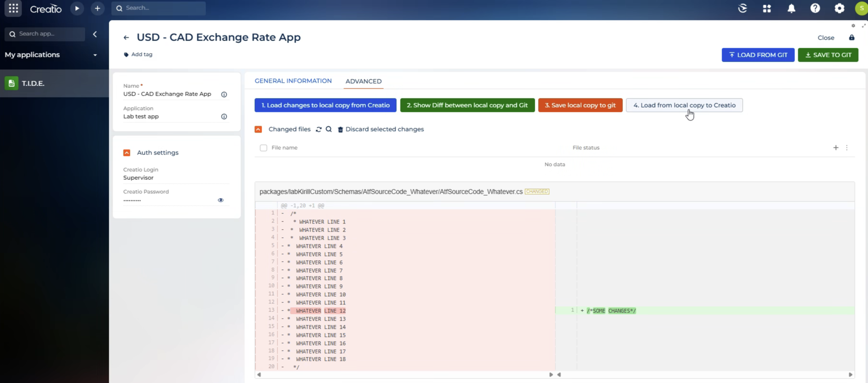This screenshot has height=383, width=868.
Task: Click the plus icon in file list header
Action: click(x=836, y=147)
